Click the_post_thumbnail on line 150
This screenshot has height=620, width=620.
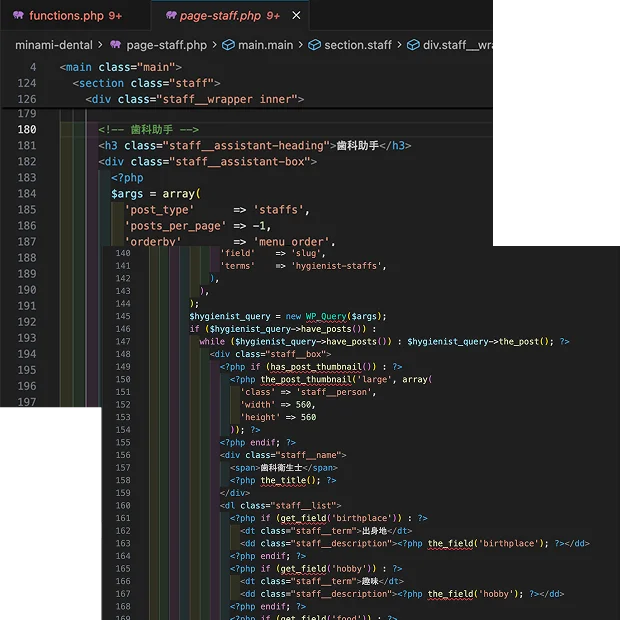pyautogui.click(x=306, y=380)
